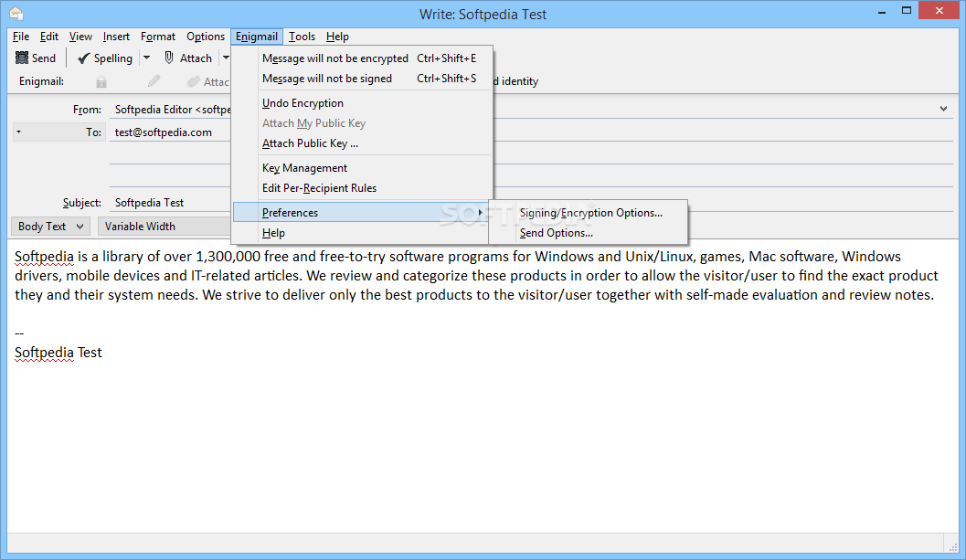Toggle the Enigmail signing pencil icon
Viewport: 966px width, 560px height.
[x=154, y=81]
